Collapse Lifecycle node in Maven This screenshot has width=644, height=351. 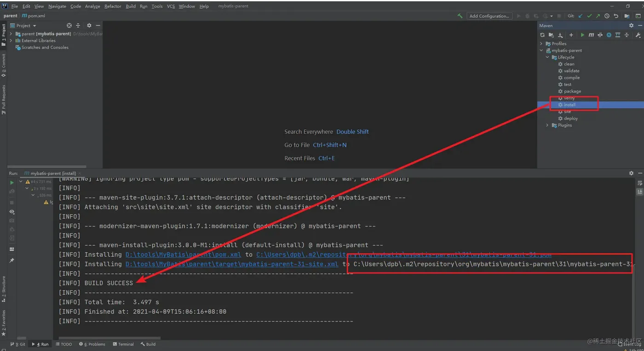547,58
